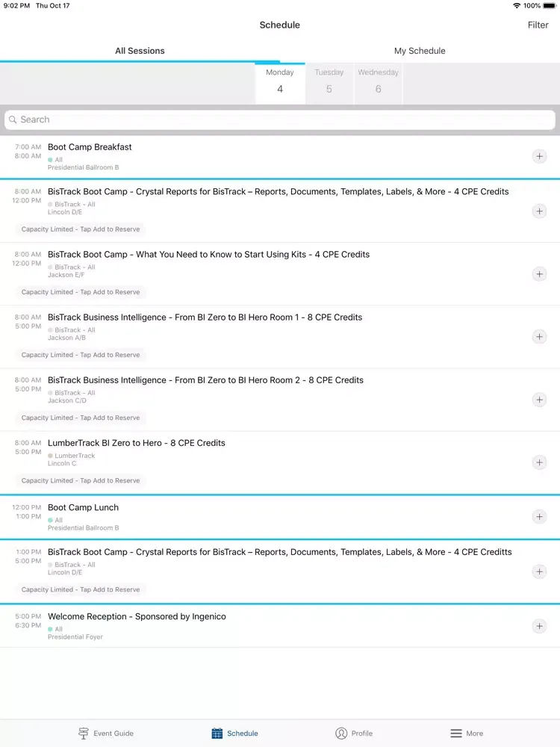Add BI Hero Room 1 session
This screenshot has height=747, width=560.
(x=539, y=337)
